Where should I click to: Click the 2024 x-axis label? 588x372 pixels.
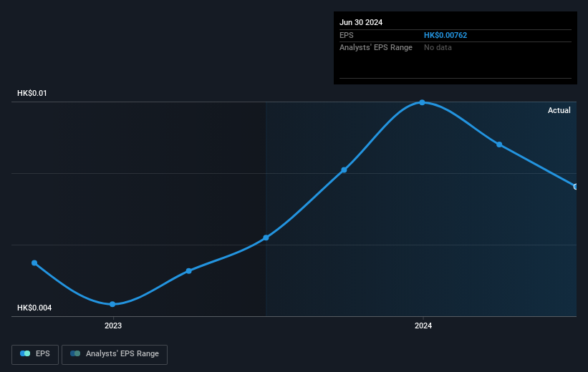coord(423,326)
